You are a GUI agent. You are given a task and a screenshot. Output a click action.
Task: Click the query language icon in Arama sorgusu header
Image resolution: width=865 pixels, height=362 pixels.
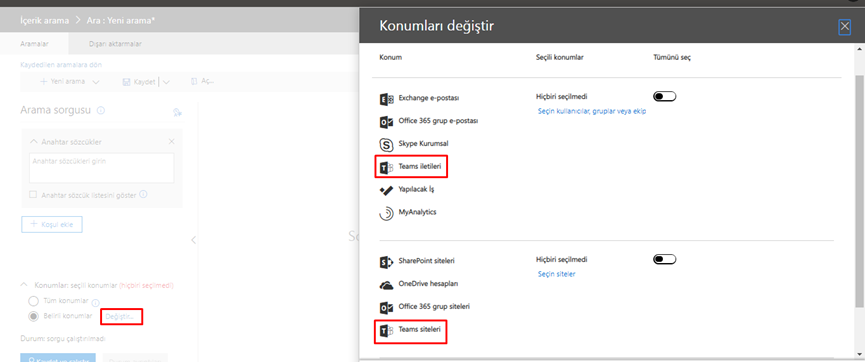[177, 112]
